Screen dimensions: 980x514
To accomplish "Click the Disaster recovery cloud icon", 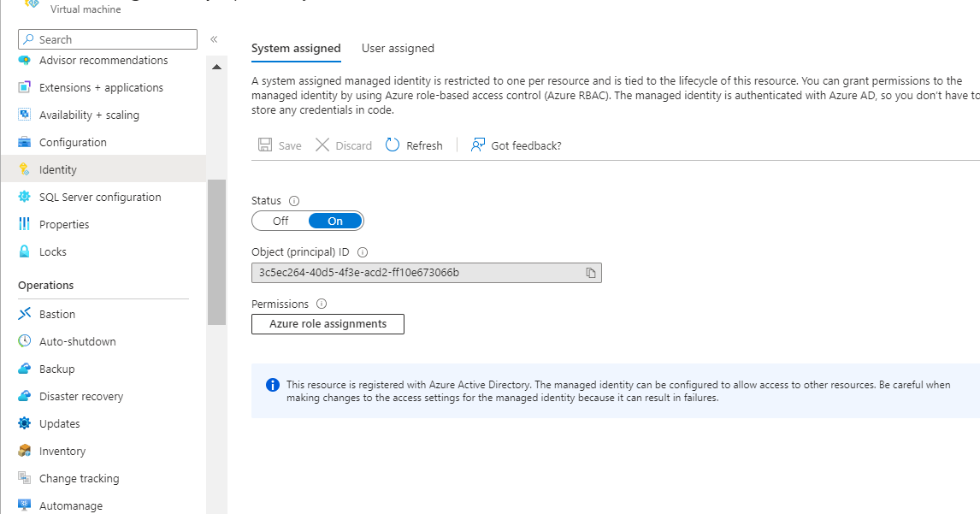I will coord(25,396).
